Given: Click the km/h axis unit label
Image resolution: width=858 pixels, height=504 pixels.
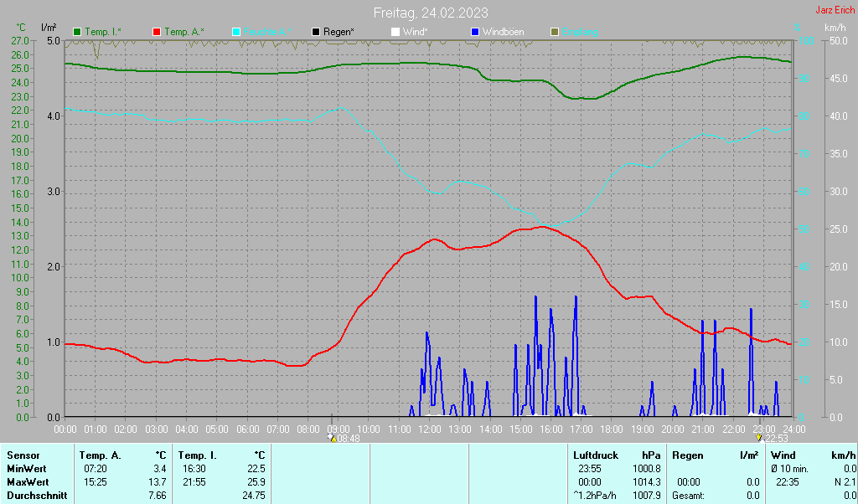Looking at the screenshot, I should (x=835, y=28).
